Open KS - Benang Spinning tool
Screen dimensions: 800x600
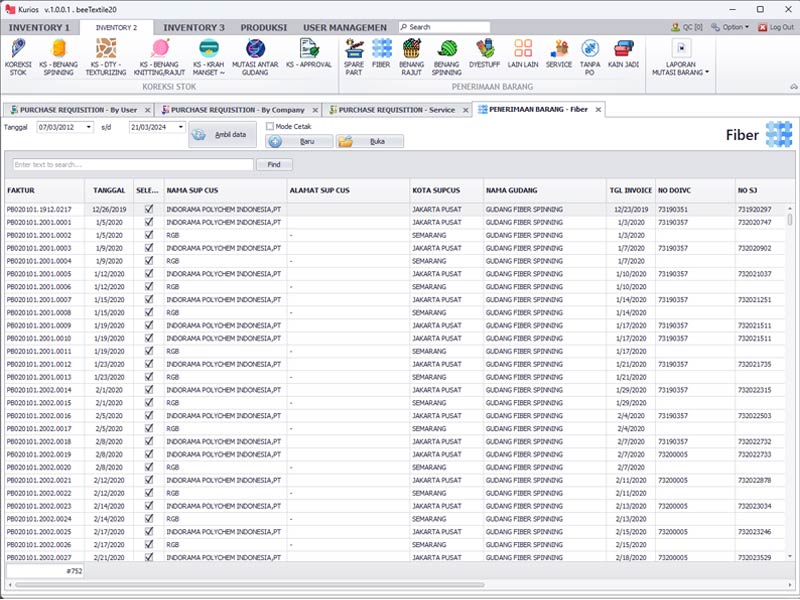(x=58, y=52)
